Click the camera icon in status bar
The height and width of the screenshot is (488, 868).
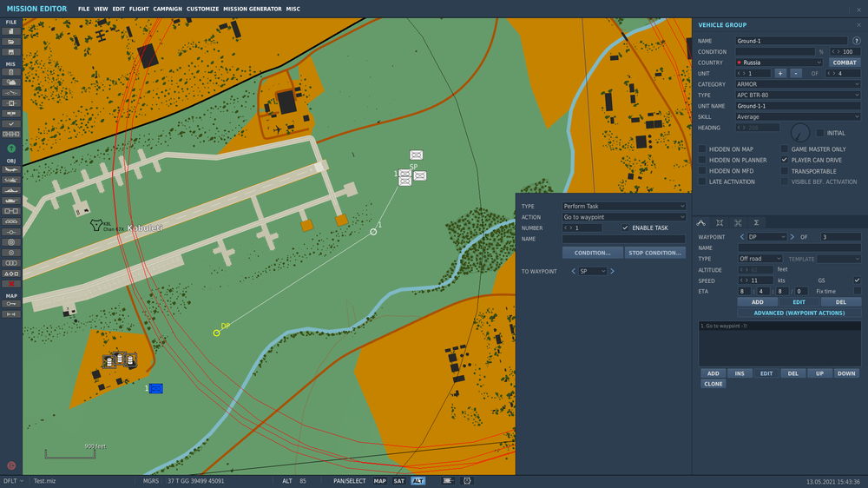click(x=448, y=481)
